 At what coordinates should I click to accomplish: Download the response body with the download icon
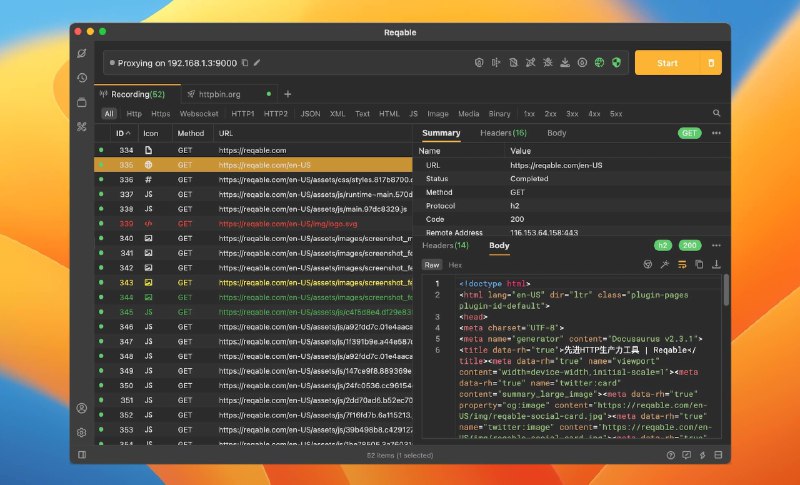click(x=716, y=265)
